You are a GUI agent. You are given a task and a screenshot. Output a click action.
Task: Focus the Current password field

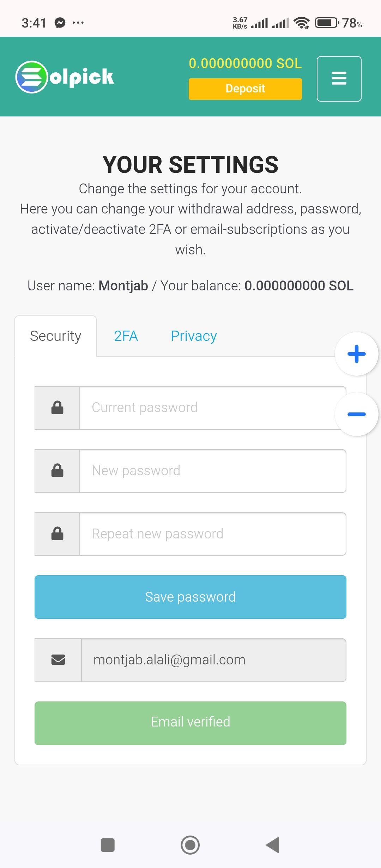[213, 408]
